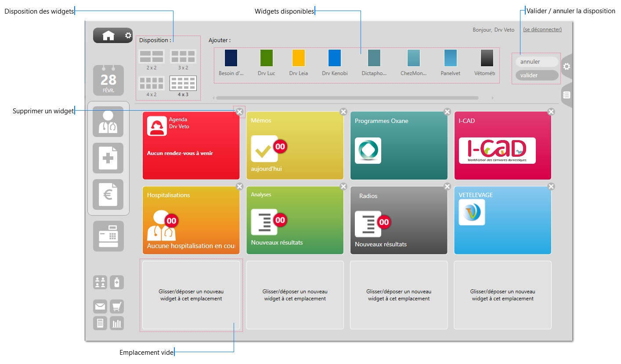Click the empty slot under Hospitalisations
This screenshot has height=364, width=621.
191,295
